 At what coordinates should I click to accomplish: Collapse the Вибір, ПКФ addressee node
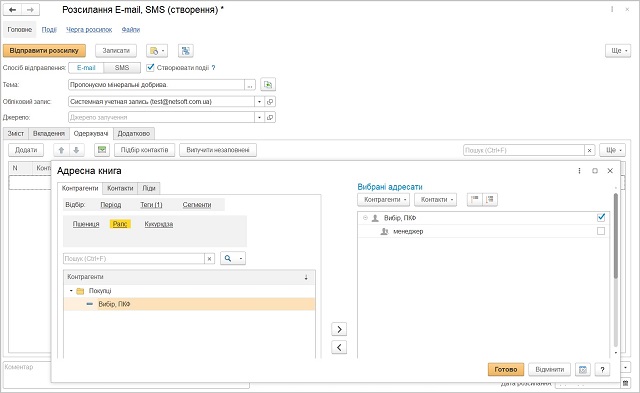click(365, 218)
